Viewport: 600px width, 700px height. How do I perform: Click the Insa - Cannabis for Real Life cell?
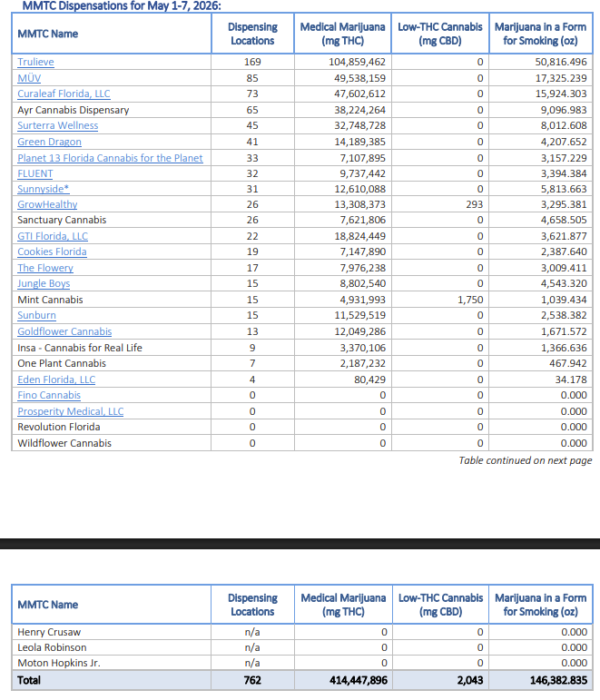[112, 348]
